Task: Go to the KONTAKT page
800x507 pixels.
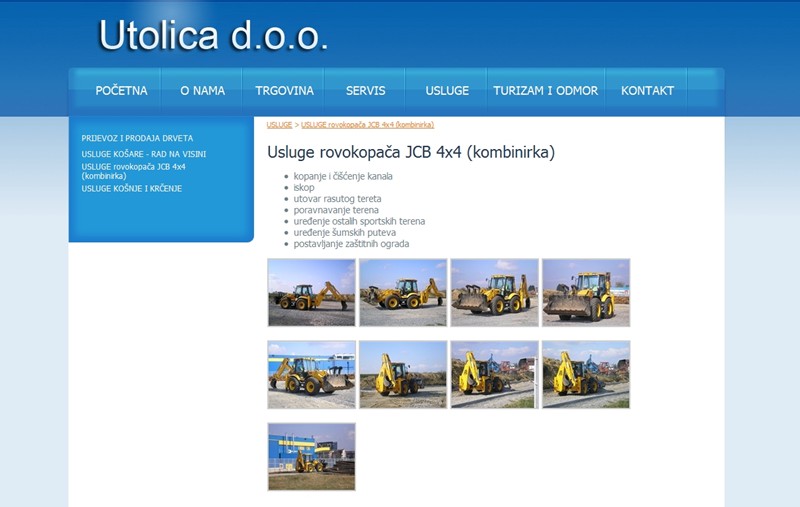Action: [647, 91]
